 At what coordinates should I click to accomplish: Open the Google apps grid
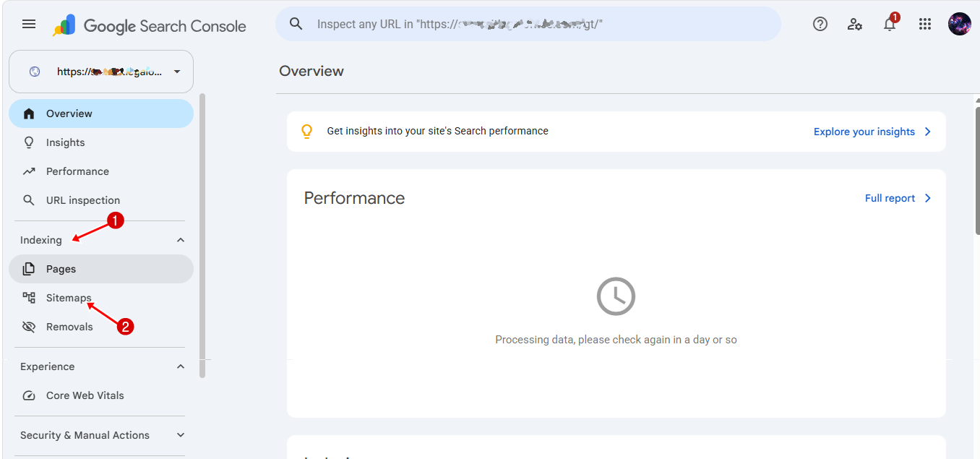click(924, 24)
